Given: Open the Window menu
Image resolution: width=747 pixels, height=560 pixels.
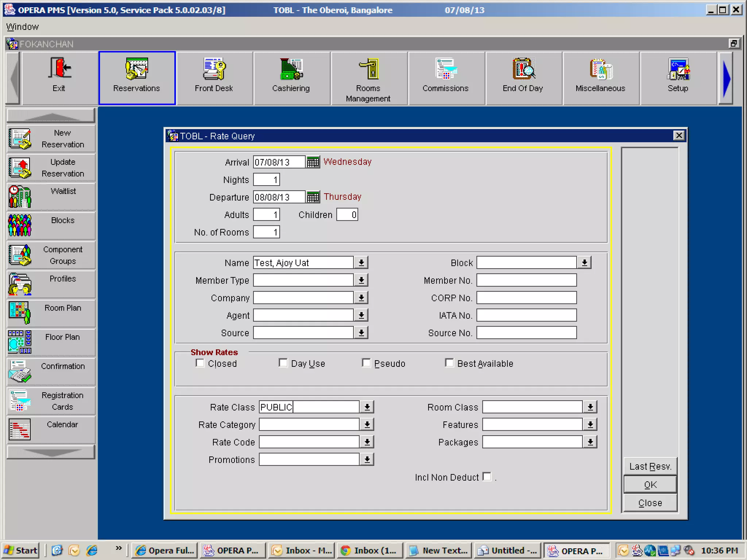Looking at the screenshot, I should point(22,27).
